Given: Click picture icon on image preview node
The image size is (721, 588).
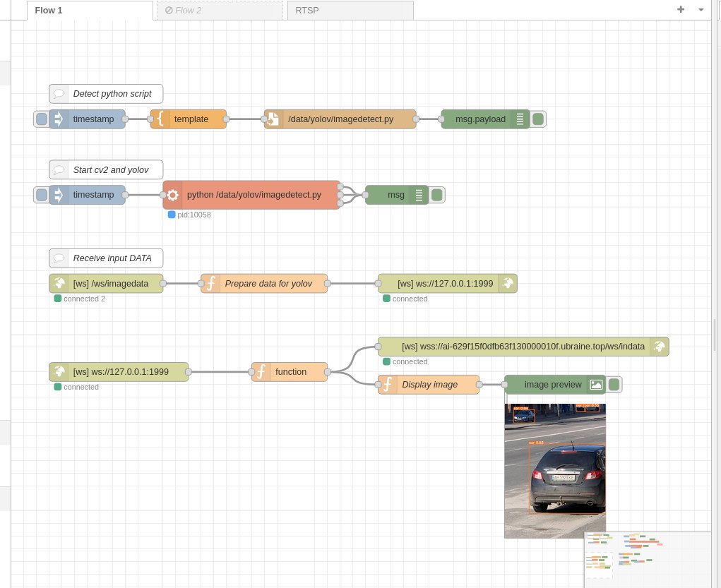Looking at the screenshot, I should coord(596,385).
